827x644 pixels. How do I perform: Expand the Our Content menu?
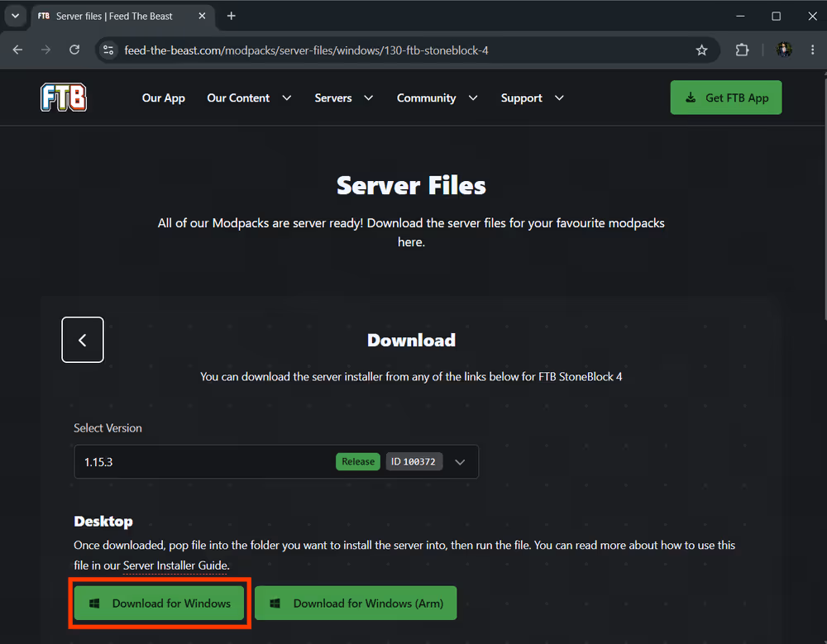point(249,98)
